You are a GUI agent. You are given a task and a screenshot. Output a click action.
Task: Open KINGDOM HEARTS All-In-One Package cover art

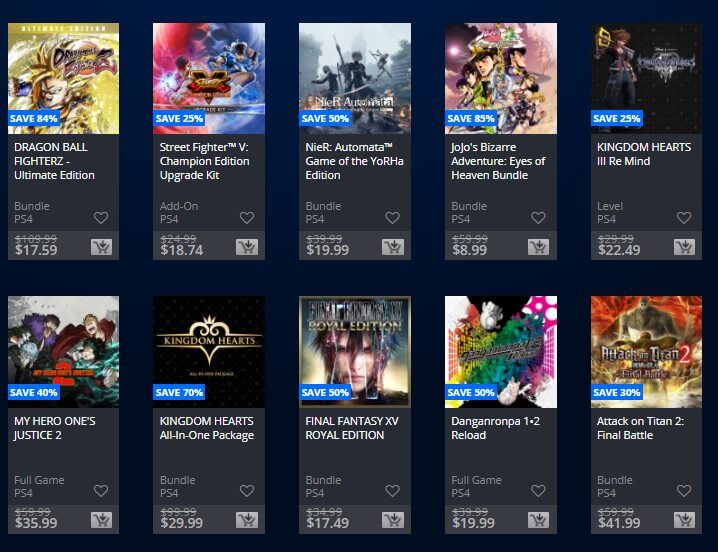coord(209,352)
